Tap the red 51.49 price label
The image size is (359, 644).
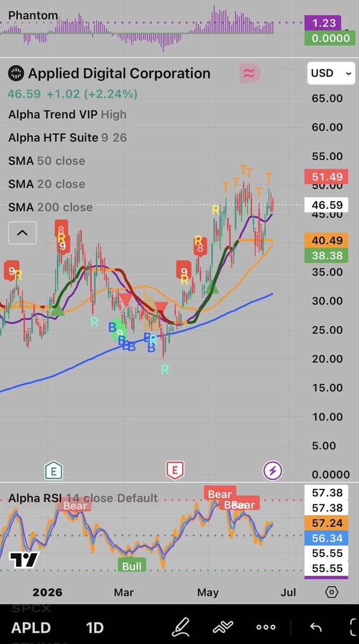[x=327, y=176]
